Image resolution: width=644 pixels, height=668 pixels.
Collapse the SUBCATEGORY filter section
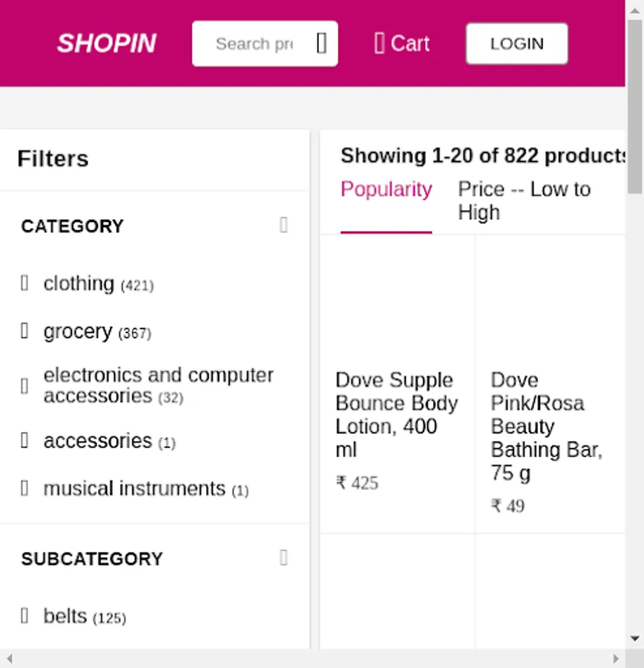click(283, 558)
